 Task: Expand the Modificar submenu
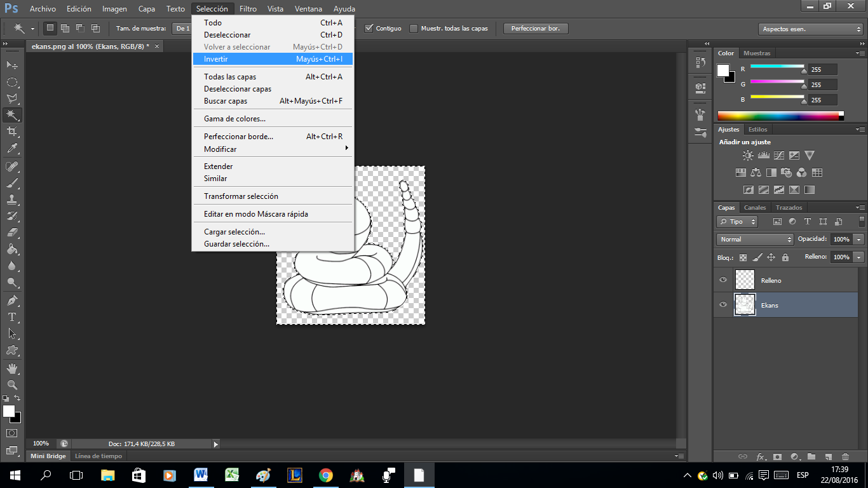(x=273, y=149)
